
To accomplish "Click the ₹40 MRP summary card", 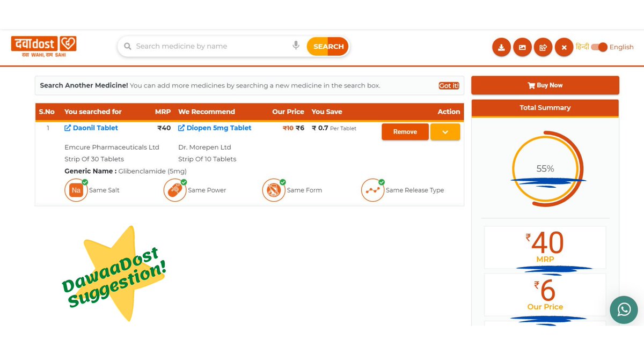I will [545, 247].
